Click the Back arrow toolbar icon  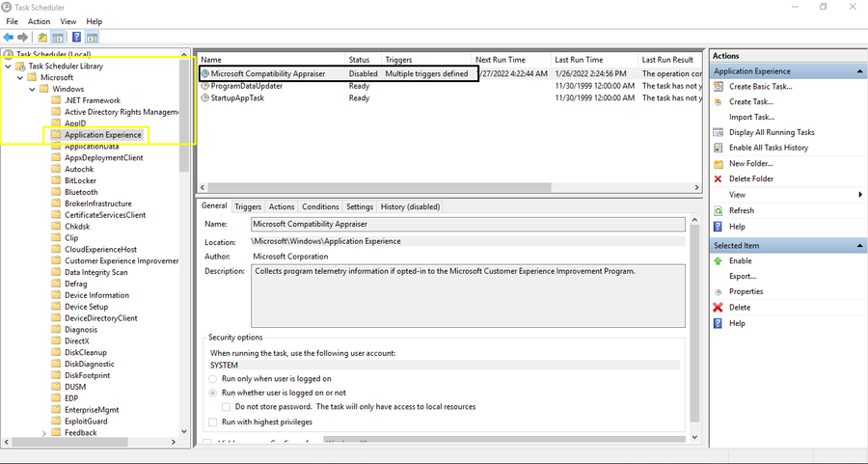click(9, 37)
